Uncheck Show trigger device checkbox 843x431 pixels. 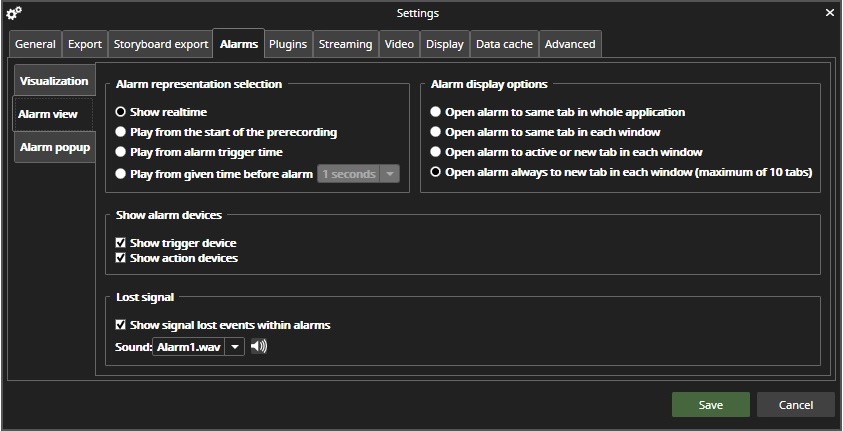point(121,243)
